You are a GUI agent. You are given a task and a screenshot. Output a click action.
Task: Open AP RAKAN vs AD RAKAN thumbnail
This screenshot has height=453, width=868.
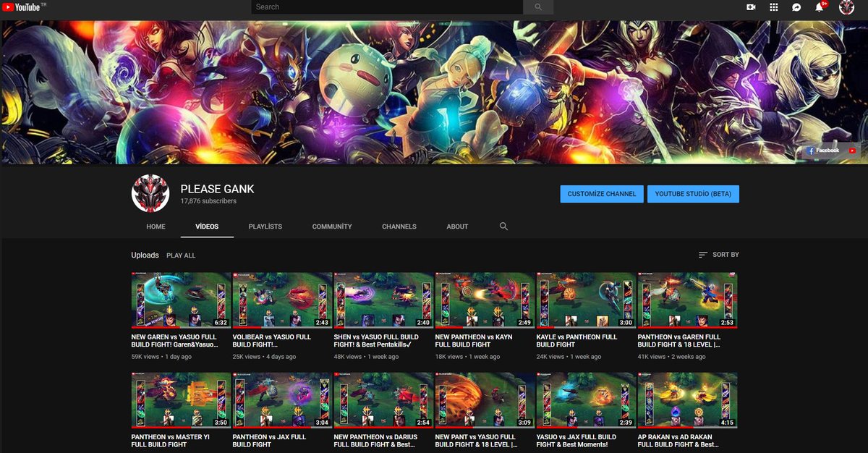click(687, 401)
